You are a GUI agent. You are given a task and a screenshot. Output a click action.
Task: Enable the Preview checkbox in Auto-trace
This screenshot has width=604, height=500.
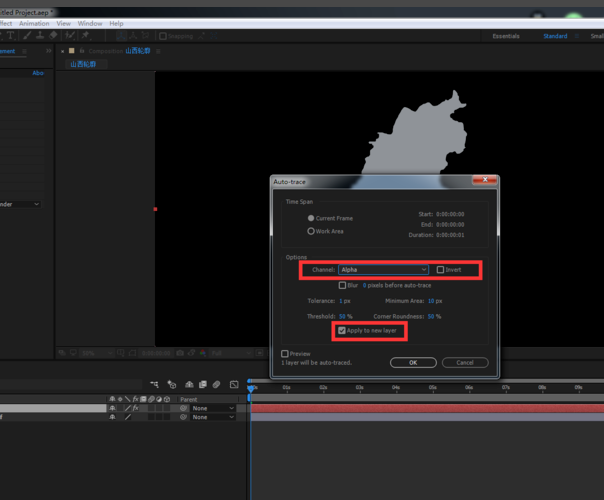coord(285,354)
